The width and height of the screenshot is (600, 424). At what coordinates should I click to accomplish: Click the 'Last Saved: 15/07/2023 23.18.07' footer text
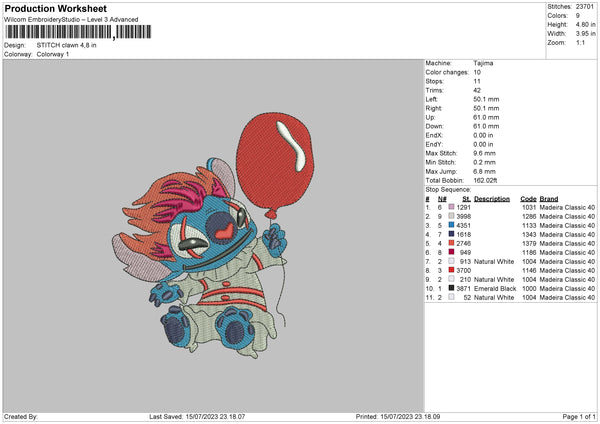pyautogui.click(x=197, y=416)
